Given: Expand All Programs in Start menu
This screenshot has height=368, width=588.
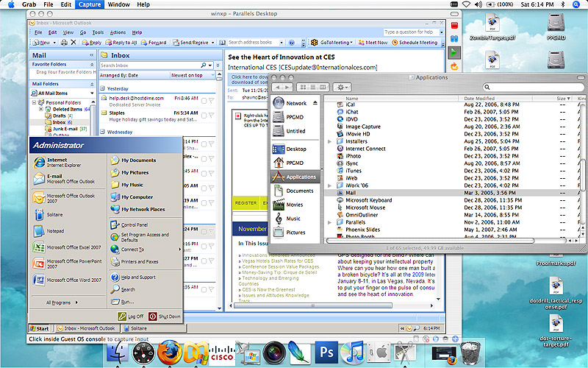Looking at the screenshot, I should 62,302.
